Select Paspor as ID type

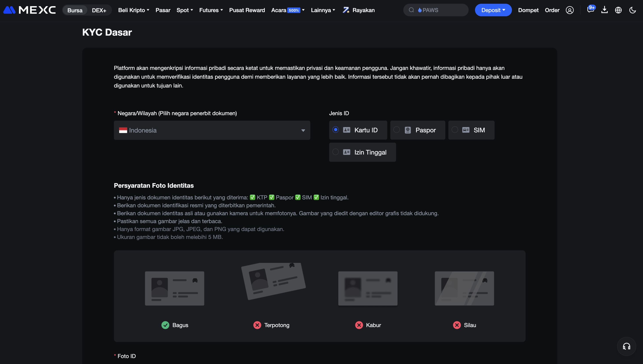click(x=397, y=130)
